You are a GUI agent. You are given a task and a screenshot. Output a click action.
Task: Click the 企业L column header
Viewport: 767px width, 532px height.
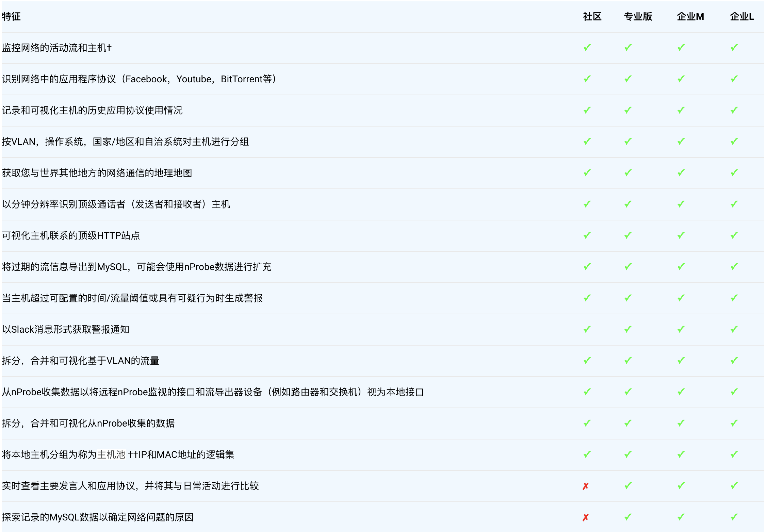(741, 16)
